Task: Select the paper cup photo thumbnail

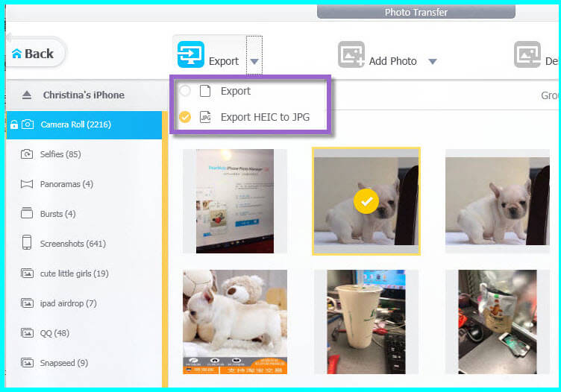Action: (366, 322)
